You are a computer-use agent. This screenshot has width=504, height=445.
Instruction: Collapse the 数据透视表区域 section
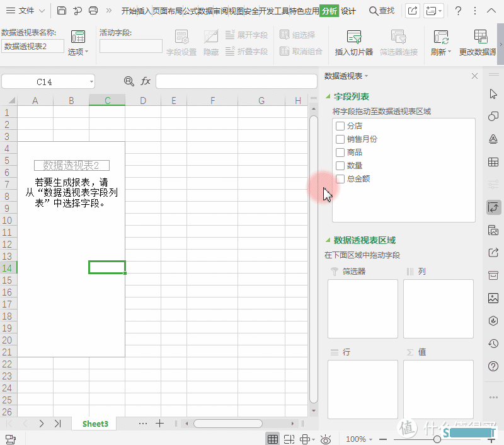(x=328, y=240)
